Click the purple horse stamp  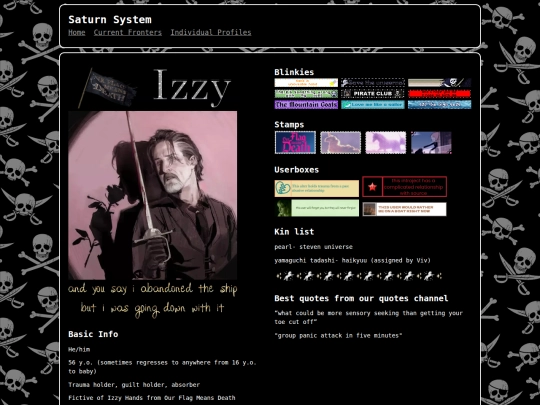[x=386, y=142]
